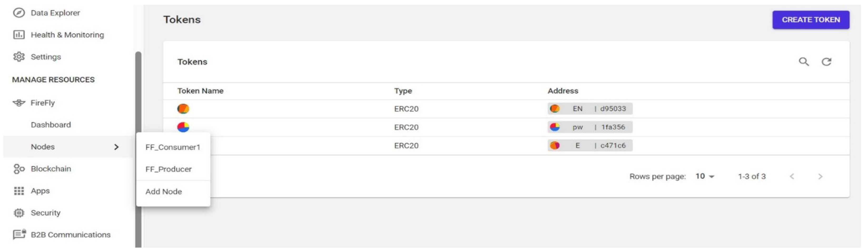Viewport: 868px width, 251px height.
Task: Open the Apps section
Action: coord(40,191)
